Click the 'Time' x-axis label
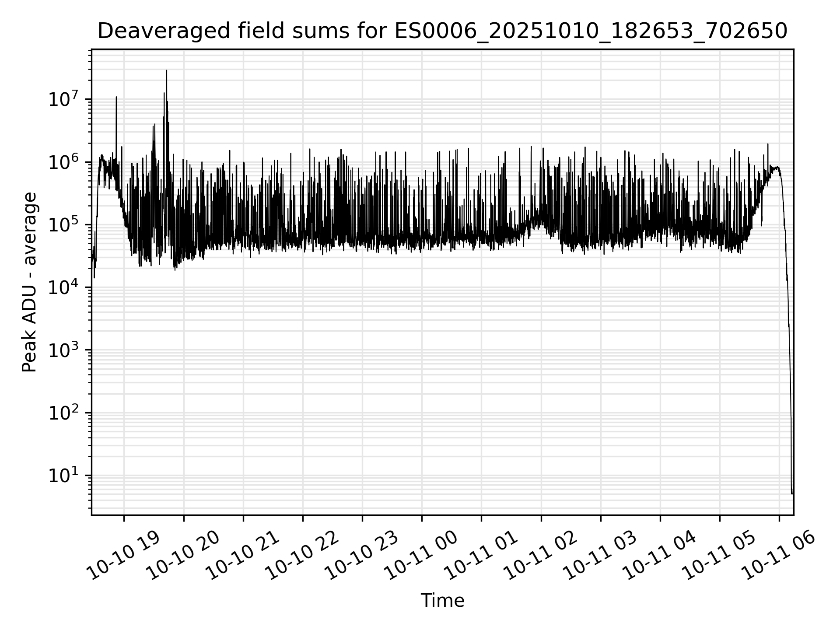This screenshot has height=630, width=840. [442, 601]
